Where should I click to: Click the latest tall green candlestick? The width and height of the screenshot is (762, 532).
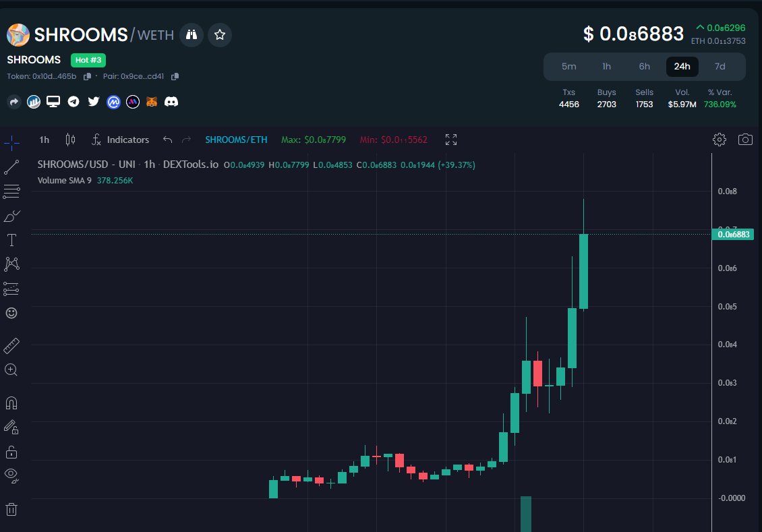[584, 271]
